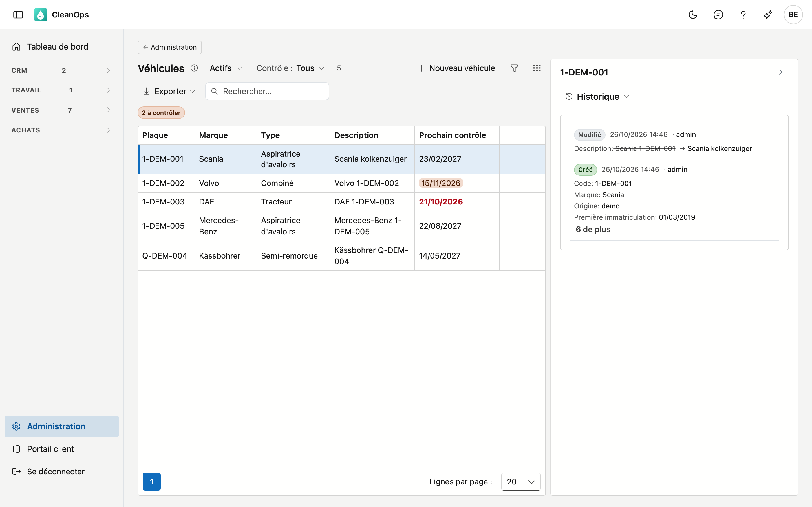Expand the Exporter dropdown
812x507 pixels.
tap(169, 91)
